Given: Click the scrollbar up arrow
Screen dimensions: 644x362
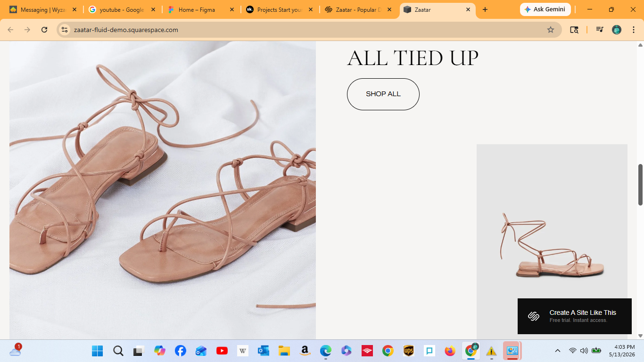Looking at the screenshot, I should [x=640, y=45].
